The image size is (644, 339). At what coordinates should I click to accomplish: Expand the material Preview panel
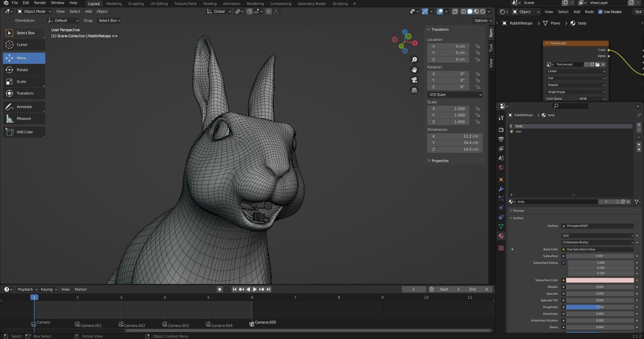[x=518, y=211]
